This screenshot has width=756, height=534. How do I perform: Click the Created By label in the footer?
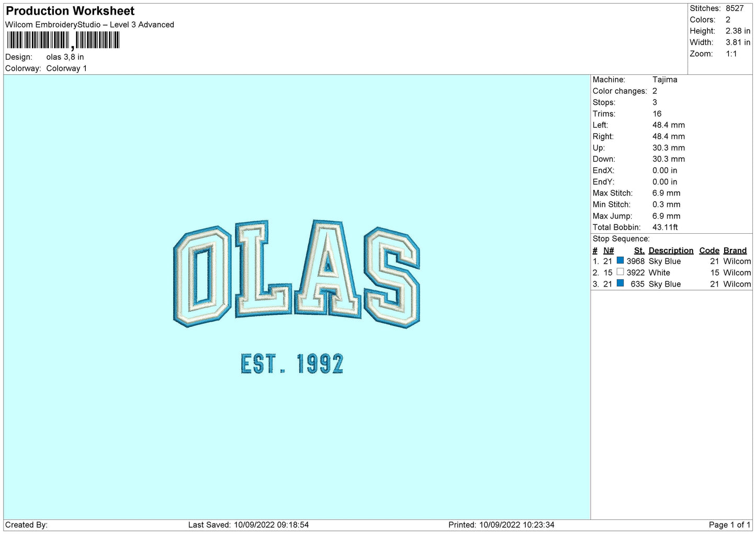point(26,525)
